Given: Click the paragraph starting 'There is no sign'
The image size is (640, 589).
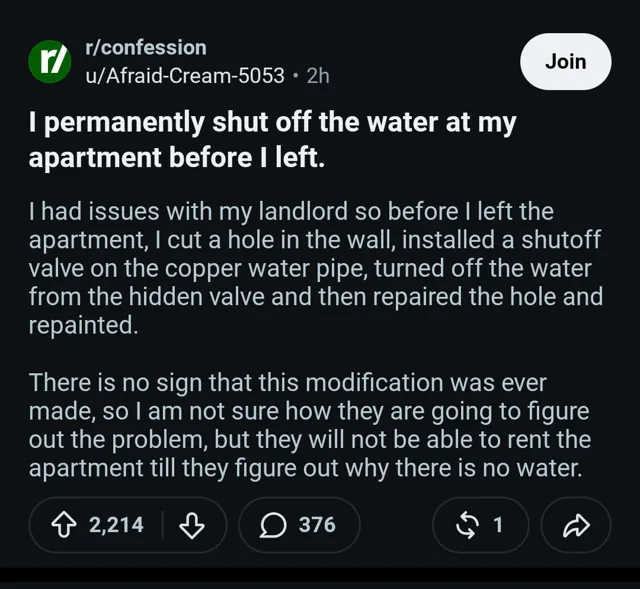Looking at the screenshot, I should pos(310,425).
